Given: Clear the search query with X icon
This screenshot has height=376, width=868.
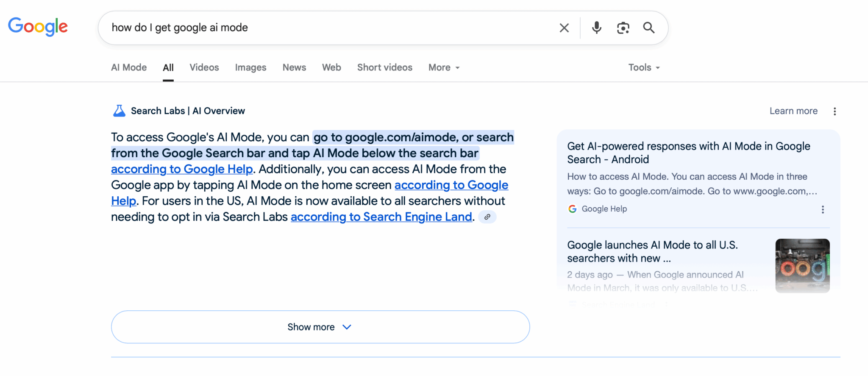Looking at the screenshot, I should coord(564,28).
